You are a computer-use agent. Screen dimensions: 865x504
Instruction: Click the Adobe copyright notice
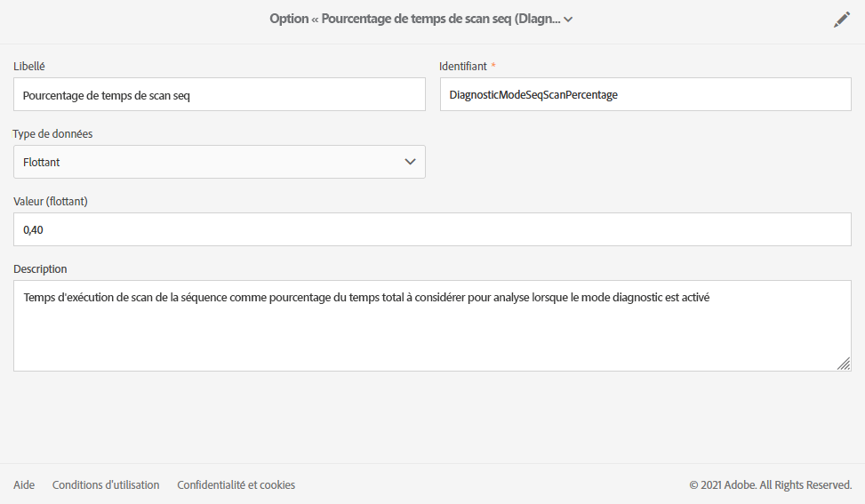770,485
